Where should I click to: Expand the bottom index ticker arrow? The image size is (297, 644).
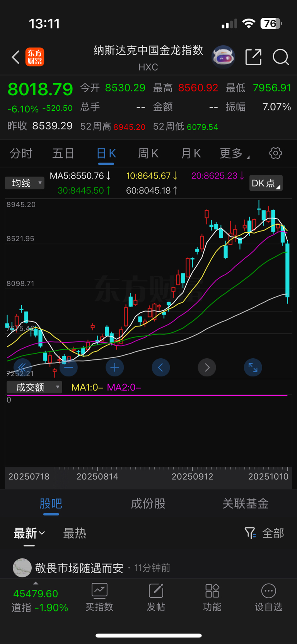point(36,583)
